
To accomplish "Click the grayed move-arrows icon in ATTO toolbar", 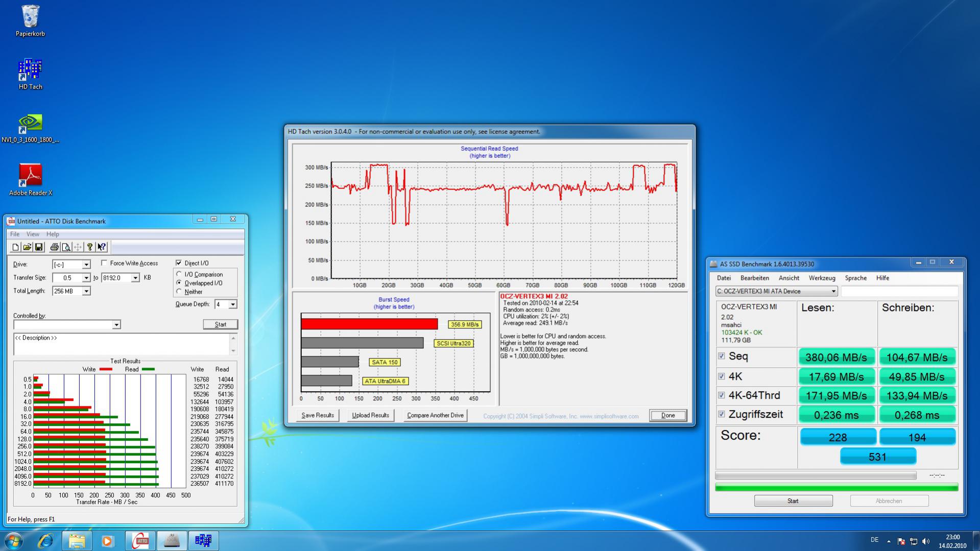I will 78,247.
